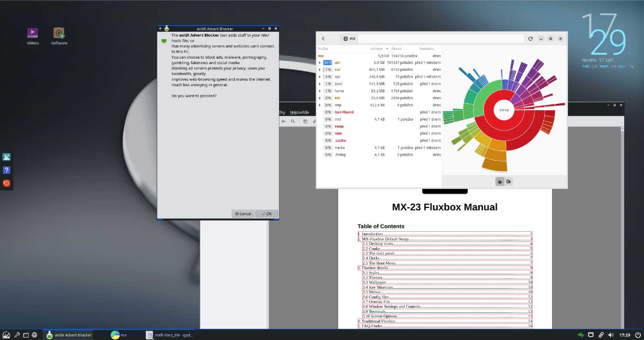The height and width of the screenshot is (340, 644).
Task: Open the 3.3 Wallpaper contents link
Action: point(447,282)
